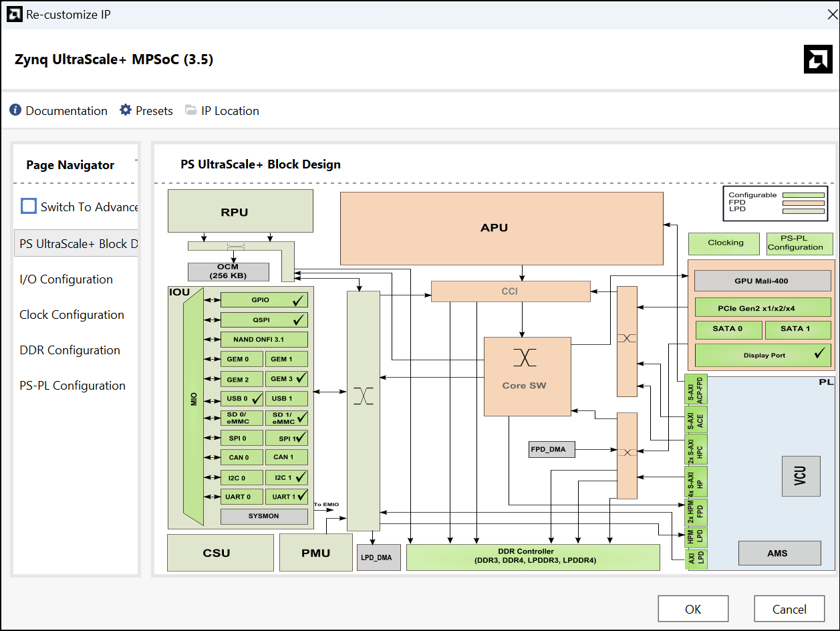Click the FPD legend color swatch

click(804, 203)
